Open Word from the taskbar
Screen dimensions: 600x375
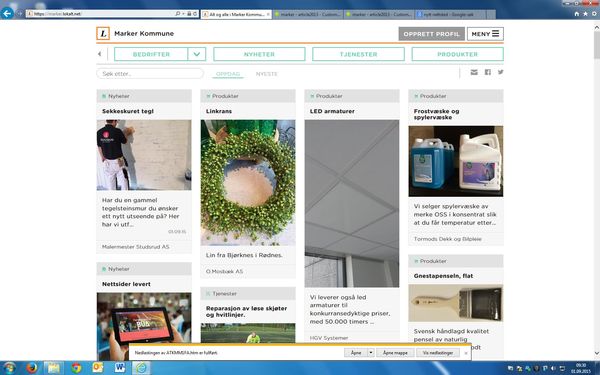120,368
